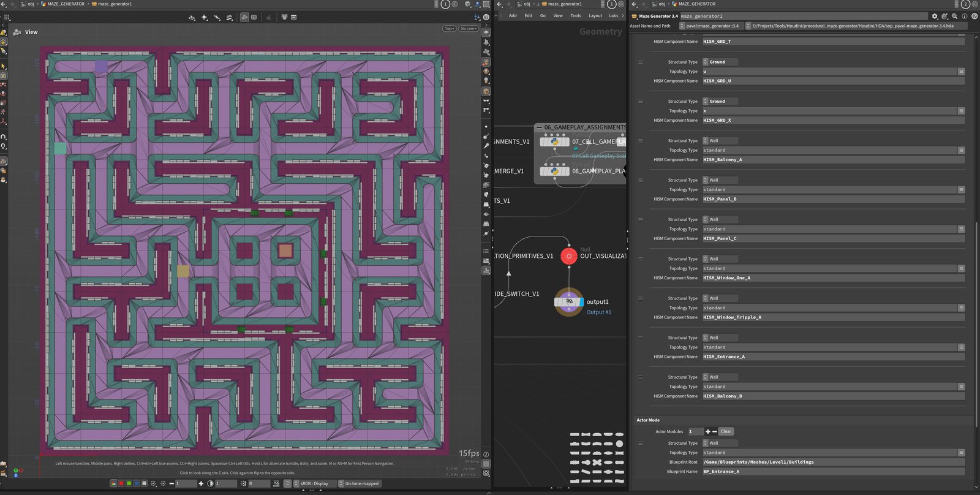Select the red OUT_VISUALIZATION null node
The height and width of the screenshot is (495, 980).
(569, 256)
